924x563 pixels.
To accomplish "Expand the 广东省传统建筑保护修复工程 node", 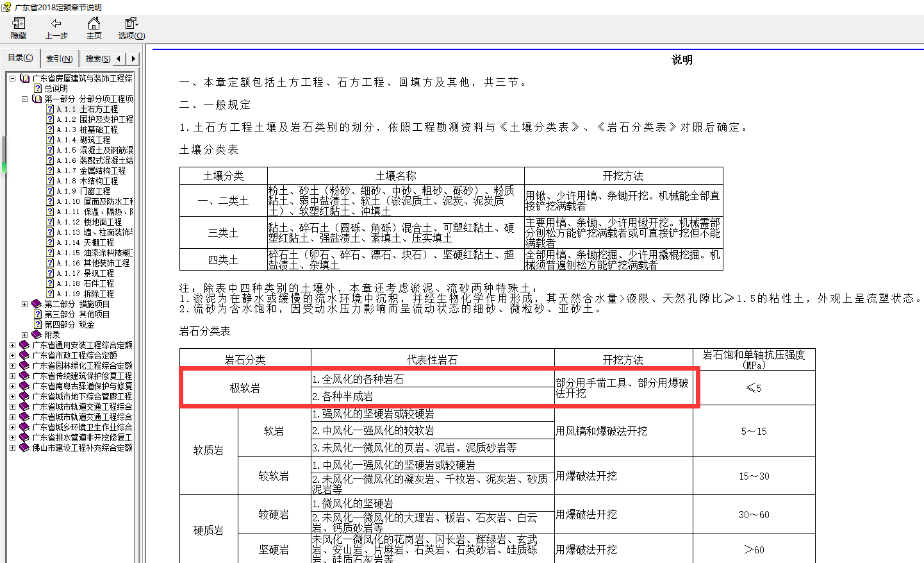I will tap(13, 376).
